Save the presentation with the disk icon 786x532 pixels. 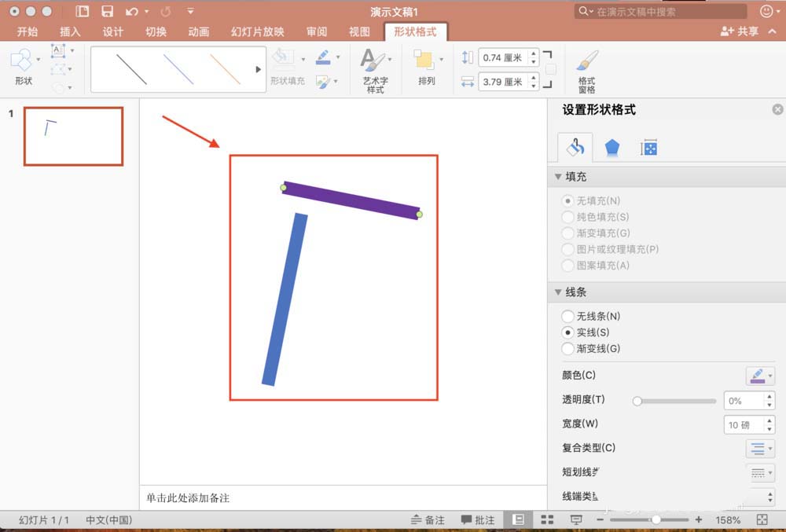point(107,11)
